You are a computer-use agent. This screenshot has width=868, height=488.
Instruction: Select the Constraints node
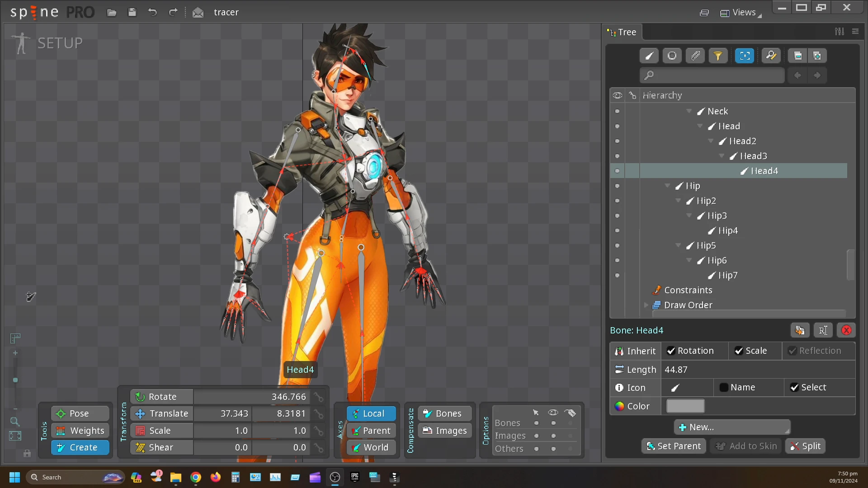click(688, 290)
